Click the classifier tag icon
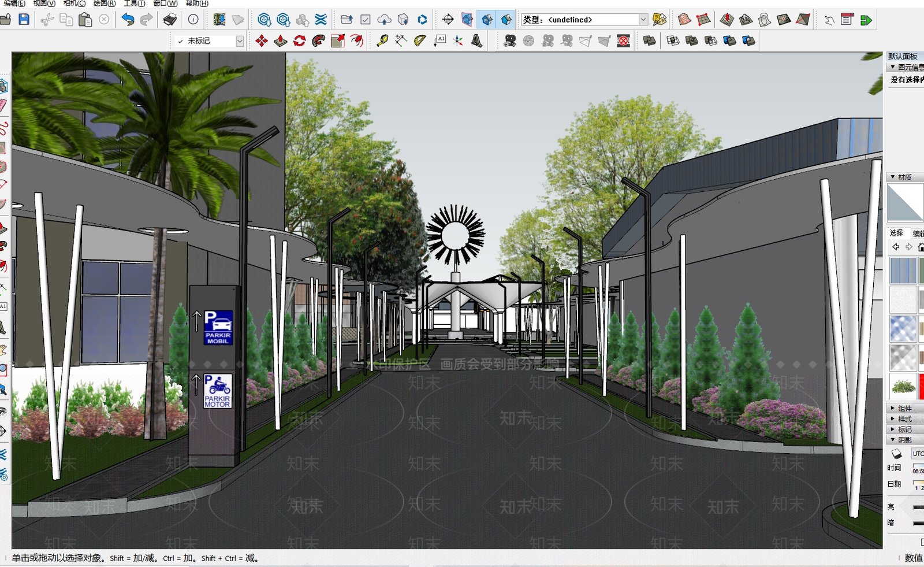The width and height of the screenshot is (924, 567). (660, 20)
